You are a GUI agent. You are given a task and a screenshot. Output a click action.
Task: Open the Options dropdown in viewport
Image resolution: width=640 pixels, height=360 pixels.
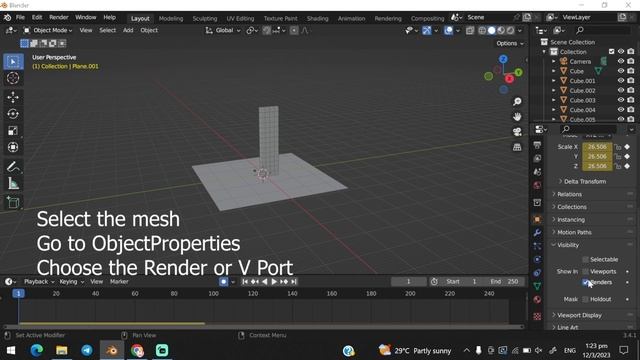[x=510, y=43]
